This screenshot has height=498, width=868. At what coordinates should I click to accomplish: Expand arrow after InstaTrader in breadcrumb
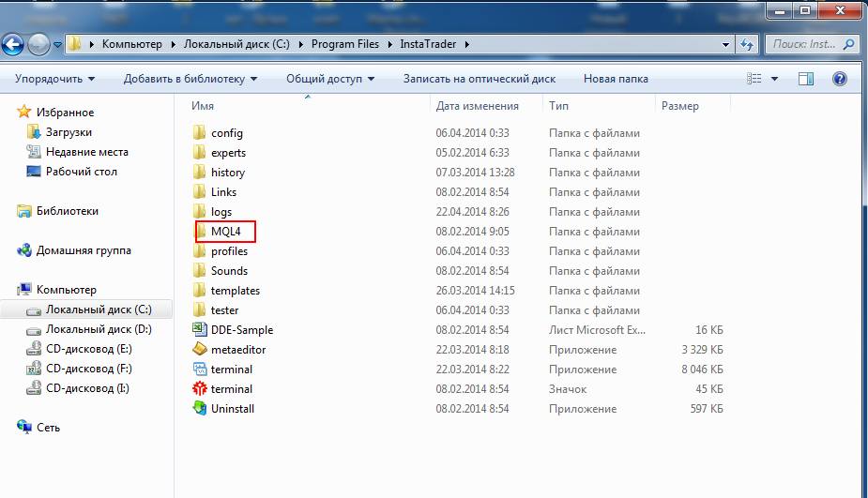coord(467,44)
